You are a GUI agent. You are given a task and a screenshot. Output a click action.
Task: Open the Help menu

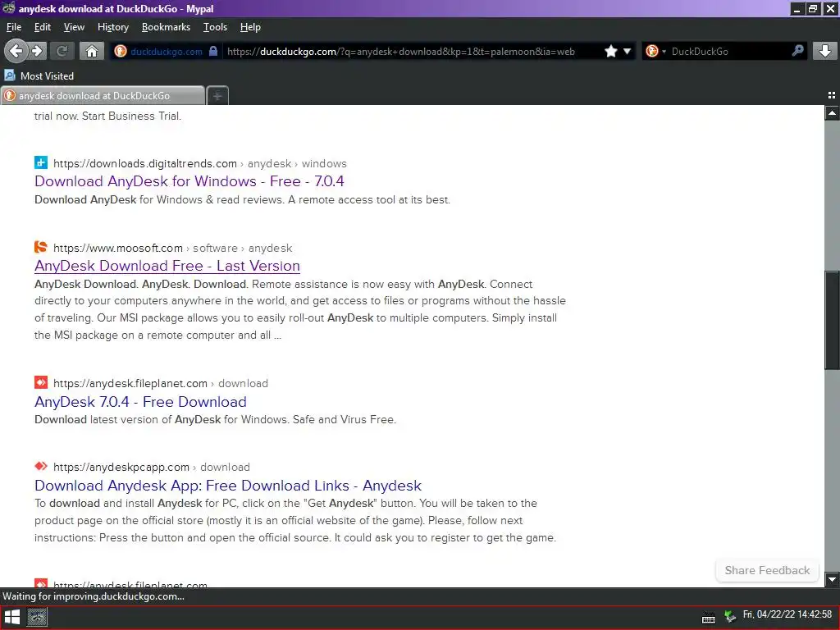(250, 27)
